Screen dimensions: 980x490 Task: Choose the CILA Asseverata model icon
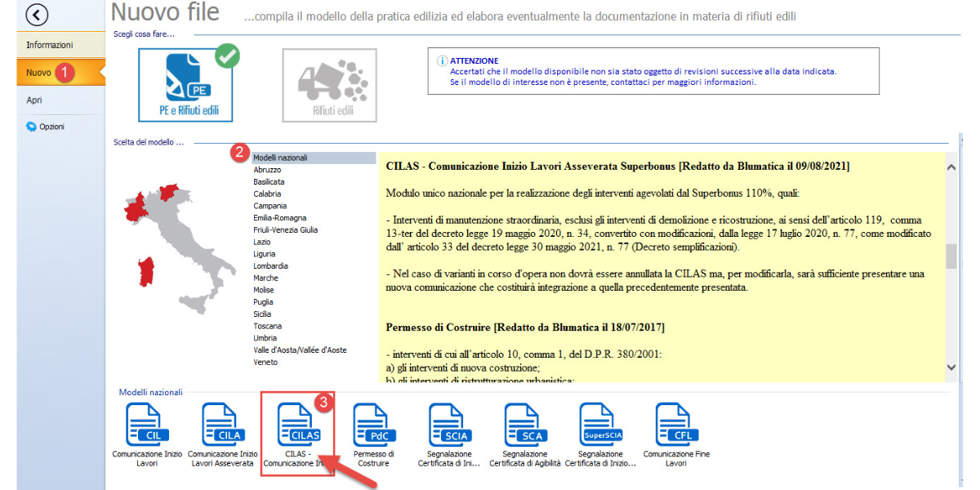222,425
